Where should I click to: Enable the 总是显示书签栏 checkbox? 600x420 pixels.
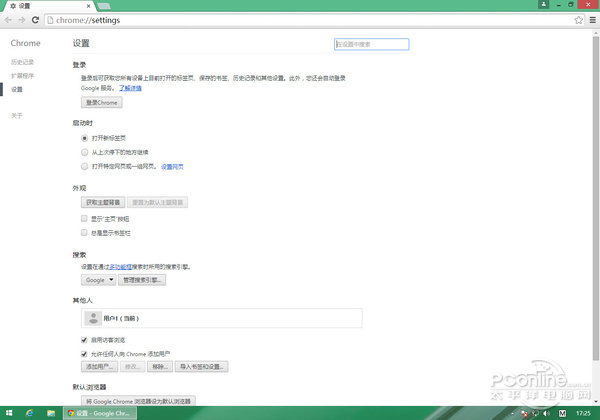pos(84,233)
